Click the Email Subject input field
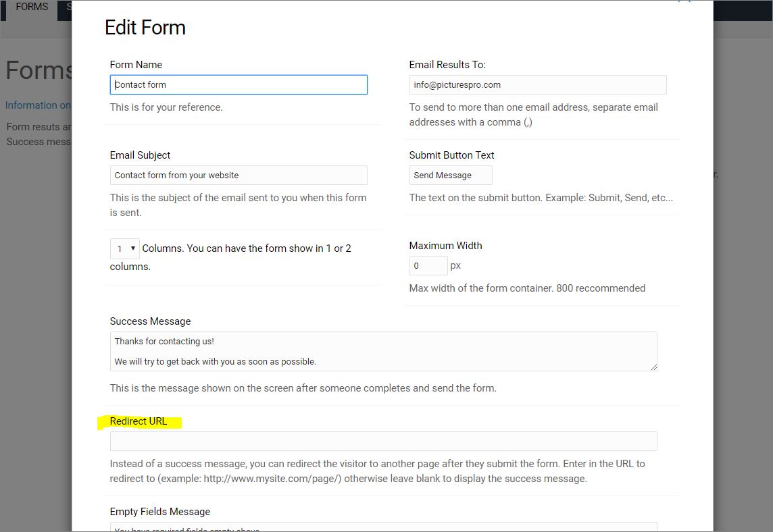The height and width of the screenshot is (532, 773). click(x=239, y=176)
